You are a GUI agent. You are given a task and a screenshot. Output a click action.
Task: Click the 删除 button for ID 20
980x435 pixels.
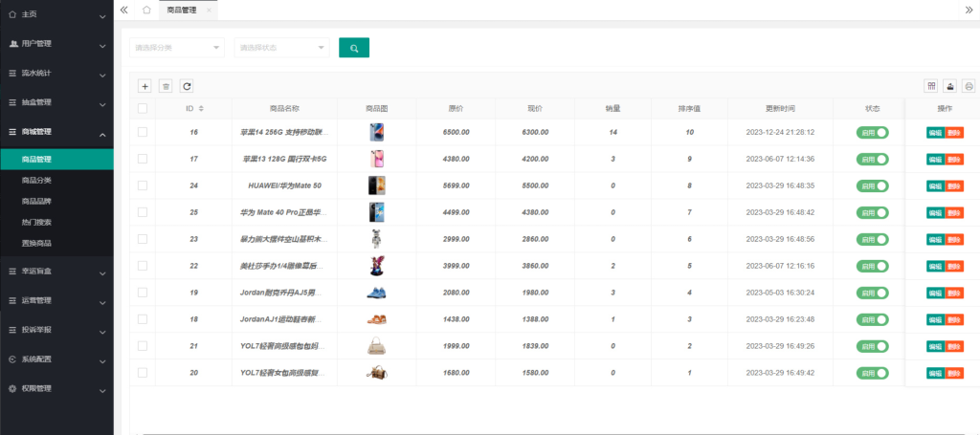[954, 373]
